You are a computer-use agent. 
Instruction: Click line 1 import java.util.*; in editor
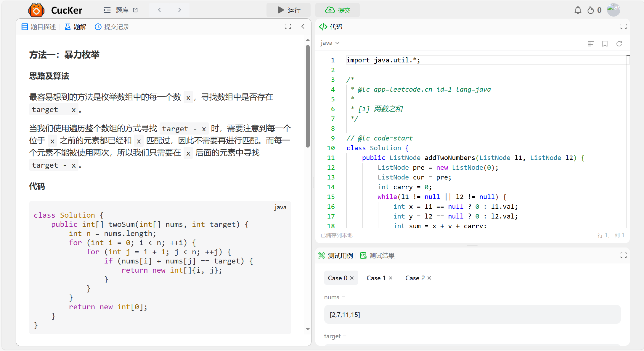[x=383, y=60]
